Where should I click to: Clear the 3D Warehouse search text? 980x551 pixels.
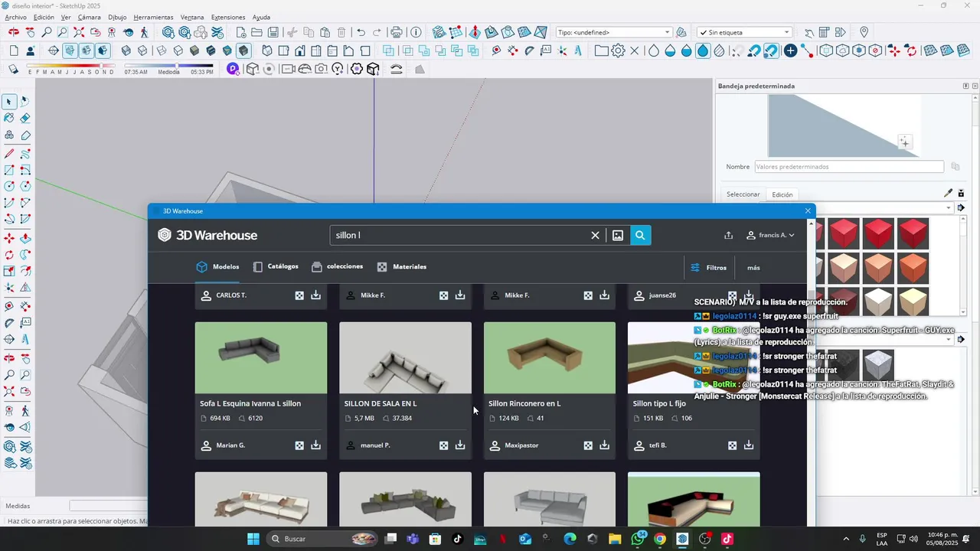point(595,235)
